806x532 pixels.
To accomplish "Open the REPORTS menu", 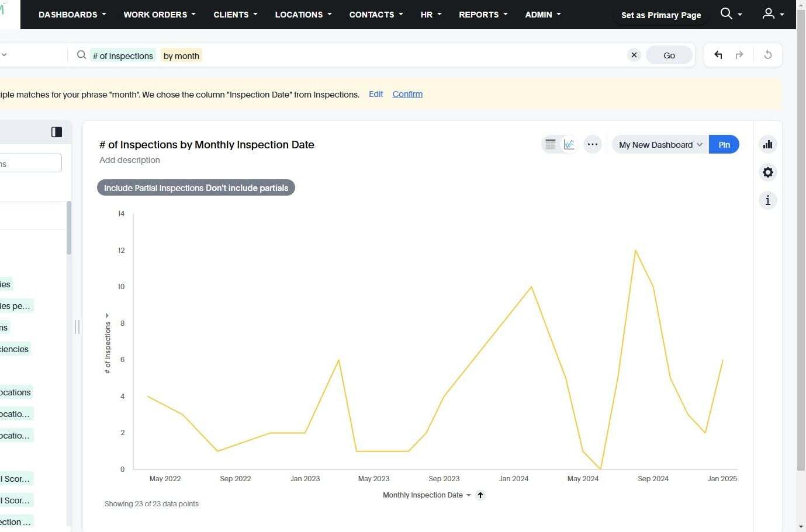I will (483, 15).
